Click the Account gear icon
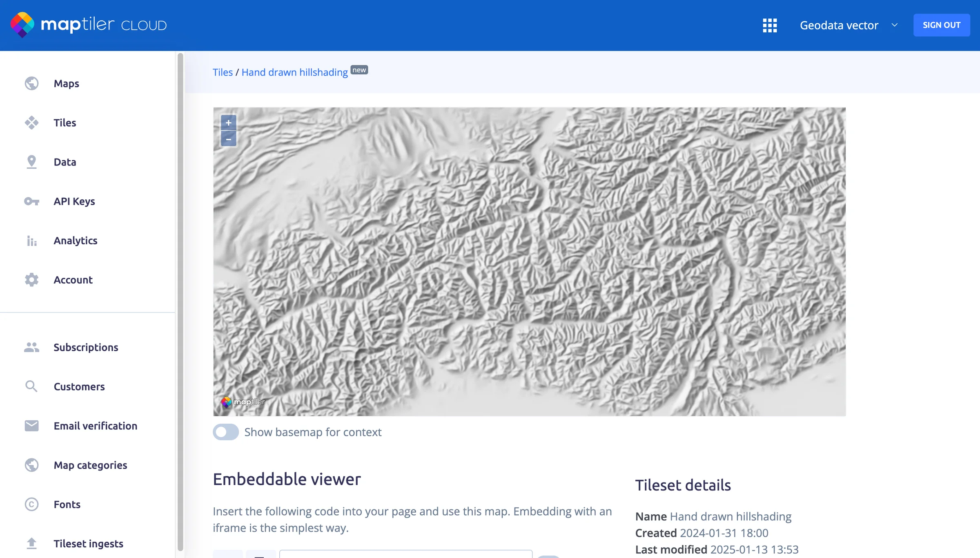The height and width of the screenshot is (558, 980). (31, 280)
